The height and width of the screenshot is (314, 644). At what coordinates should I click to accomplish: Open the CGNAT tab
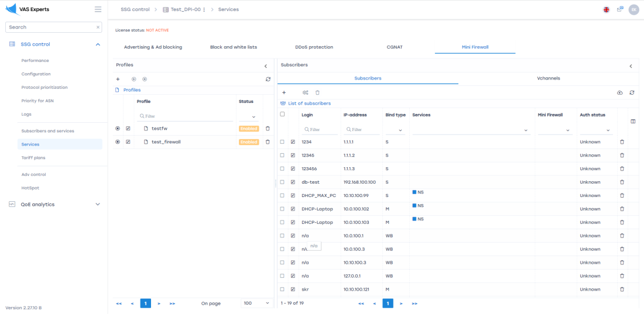395,47
